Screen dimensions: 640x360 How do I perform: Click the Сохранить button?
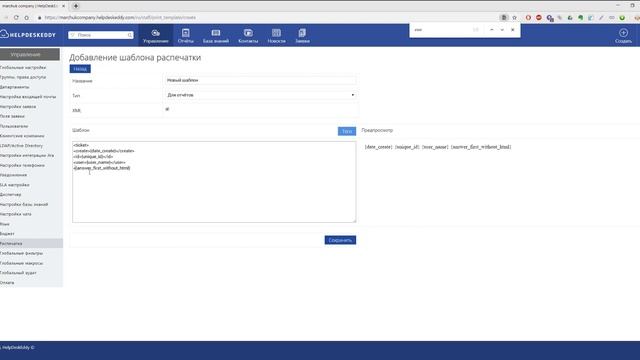[340, 240]
